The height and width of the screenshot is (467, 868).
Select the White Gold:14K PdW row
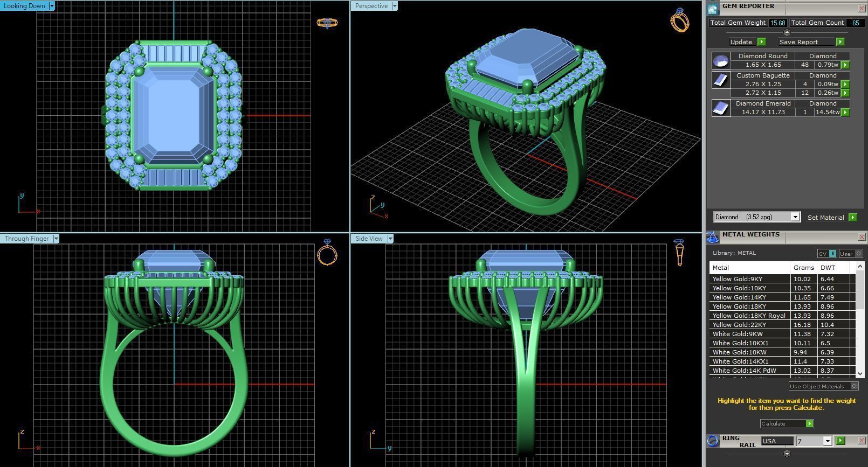(x=782, y=371)
